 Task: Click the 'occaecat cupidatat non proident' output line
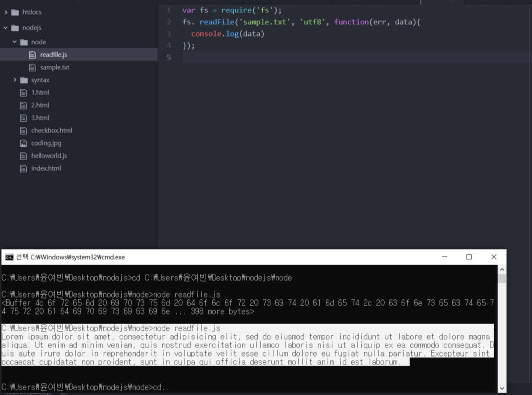[202, 362]
